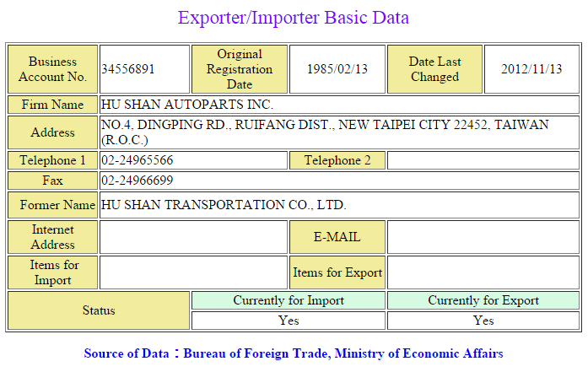Select registration date 1985/02/13
The height and width of the screenshot is (372, 588).
click(x=337, y=69)
